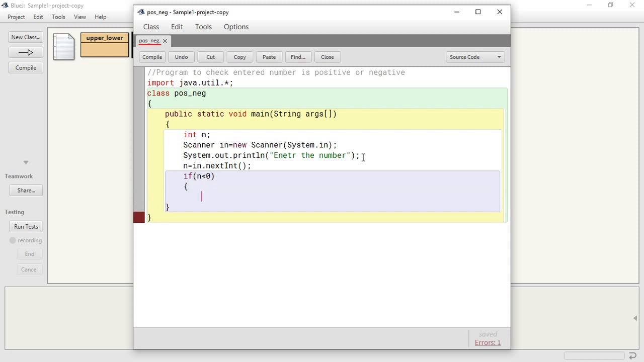The width and height of the screenshot is (644, 362).
Task: Click the 'import java.util.*;' line
Action: 190,83
